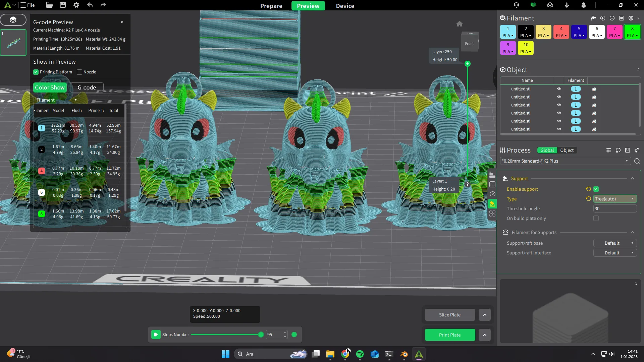Play the G-code steps animation

(x=156, y=335)
